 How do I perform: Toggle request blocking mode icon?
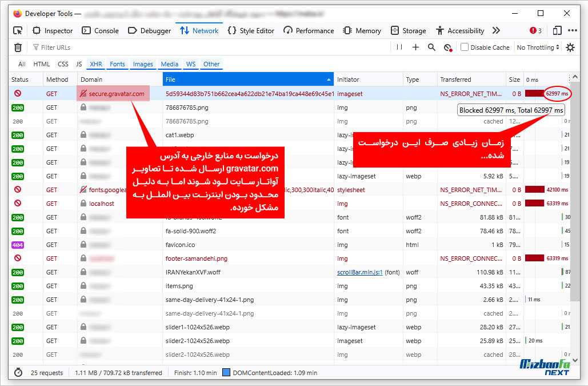pos(447,47)
